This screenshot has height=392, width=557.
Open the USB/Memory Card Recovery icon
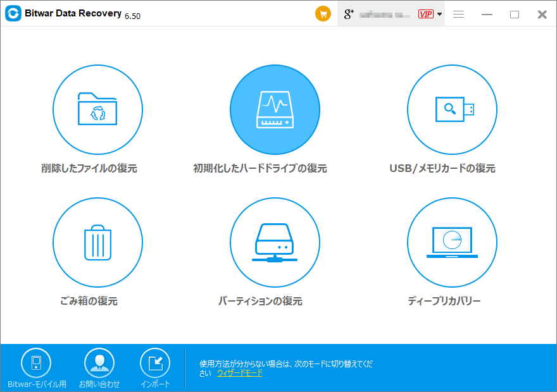[x=452, y=110]
